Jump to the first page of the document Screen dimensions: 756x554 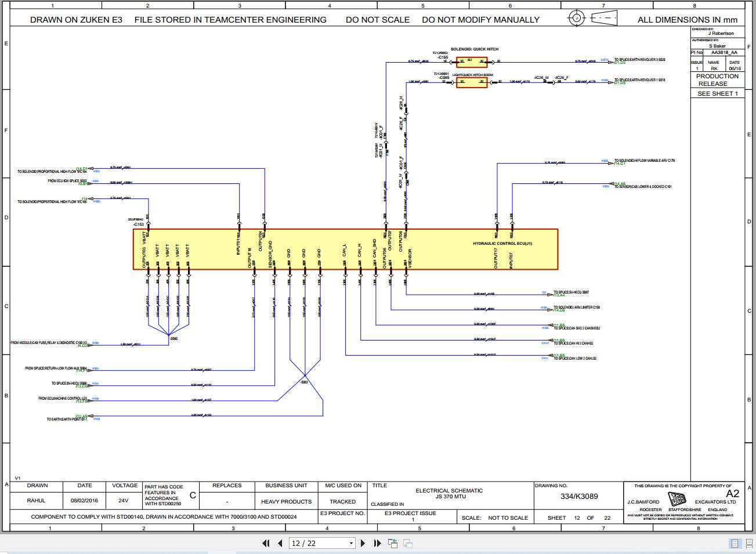(266, 543)
